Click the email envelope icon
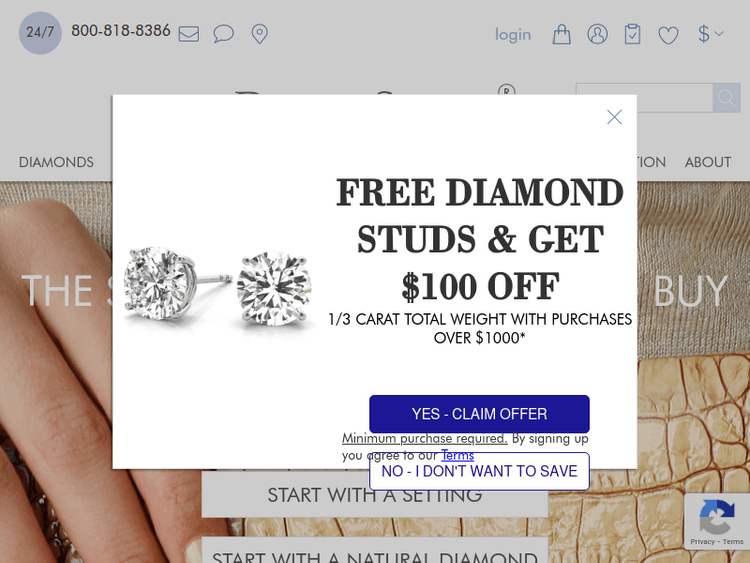Screen dimensions: 750x563 tap(188, 34)
